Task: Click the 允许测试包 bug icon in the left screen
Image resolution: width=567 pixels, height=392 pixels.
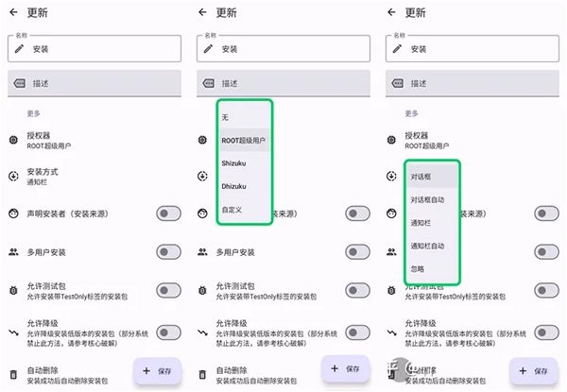Action: (x=13, y=293)
